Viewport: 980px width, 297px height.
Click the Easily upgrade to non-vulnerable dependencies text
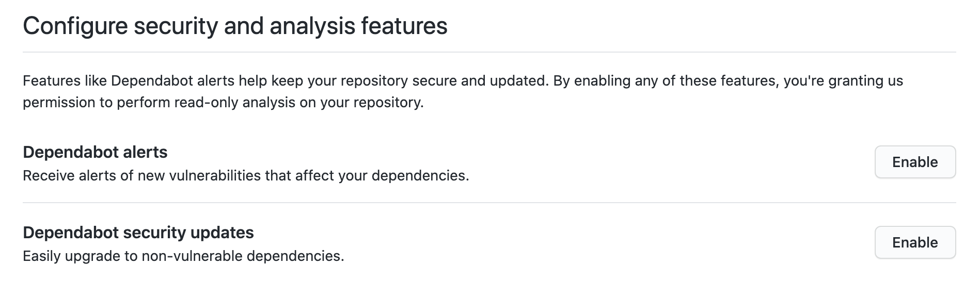pyautogui.click(x=183, y=256)
